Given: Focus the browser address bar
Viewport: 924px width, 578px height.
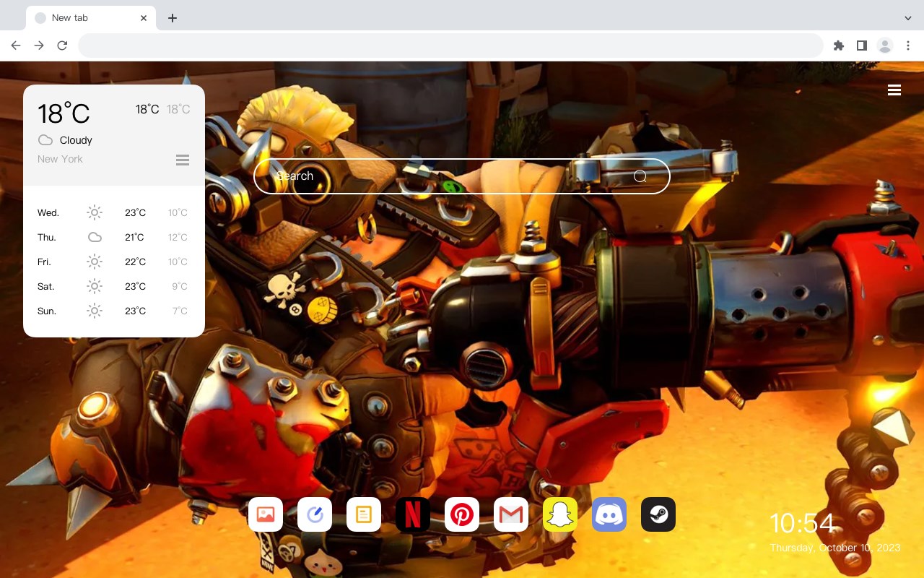Looking at the screenshot, I should pyautogui.click(x=450, y=46).
